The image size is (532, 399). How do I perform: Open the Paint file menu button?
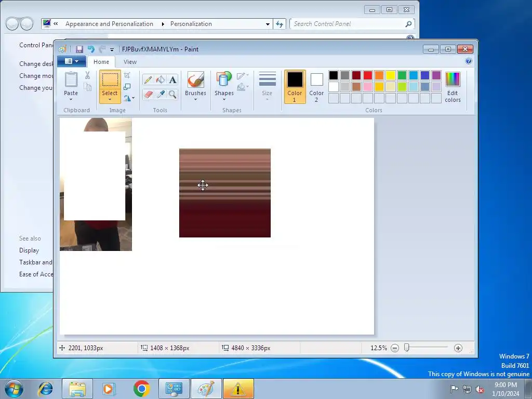tap(72, 61)
